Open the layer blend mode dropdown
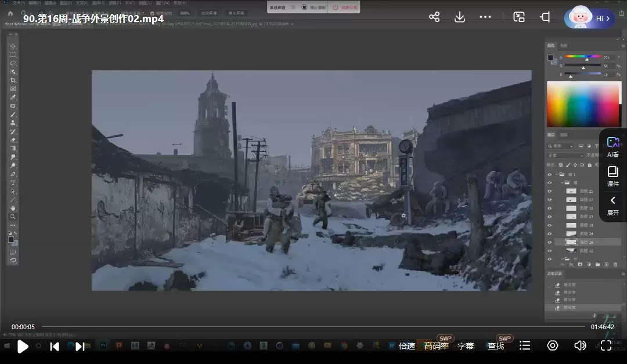The width and height of the screenshot is (627, 364). click(x=565, y=155)
